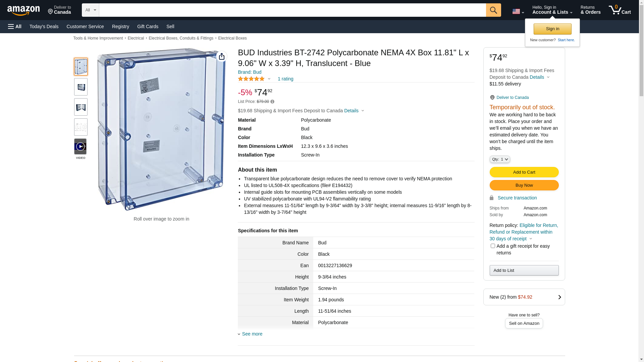Check the gift receipt checkbox

493,246
